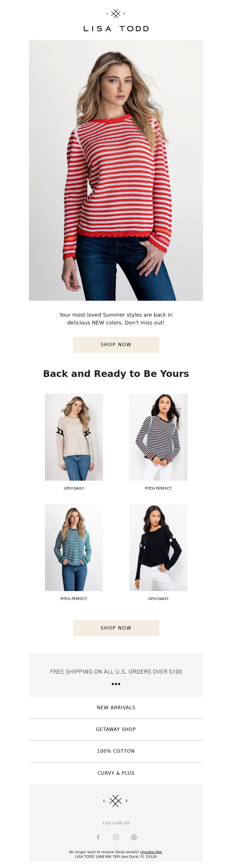
Task: Open the NEW ARRIVALS menu link
Action: point(116,707)
